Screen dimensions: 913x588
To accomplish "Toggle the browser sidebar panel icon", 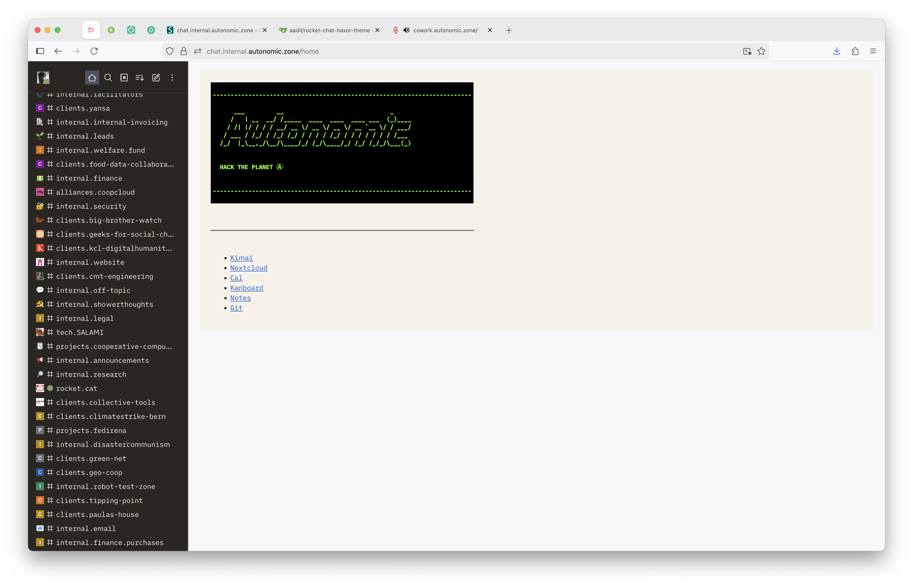I will [x=40, y=51].
